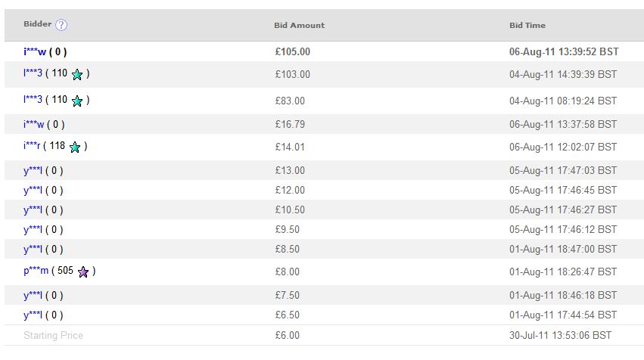Open bidder p***m on the £8.00 bid
Screen dimensions: 644x360
click(x=36, y=271)
